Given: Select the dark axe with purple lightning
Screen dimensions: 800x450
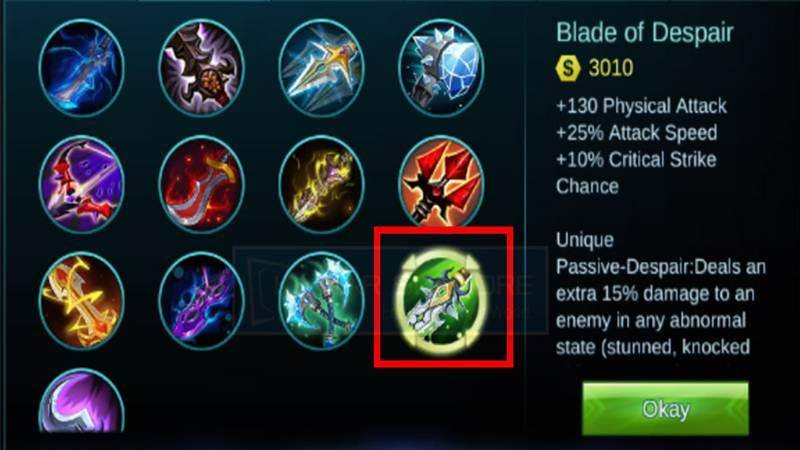Looking at the screenshot, I should 202,68.
